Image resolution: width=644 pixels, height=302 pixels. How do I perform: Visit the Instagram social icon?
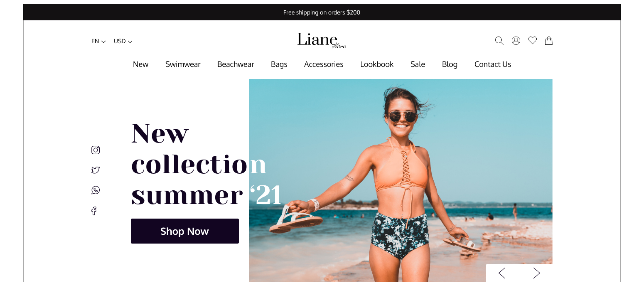pyautogui.click(x=95, y=150)
